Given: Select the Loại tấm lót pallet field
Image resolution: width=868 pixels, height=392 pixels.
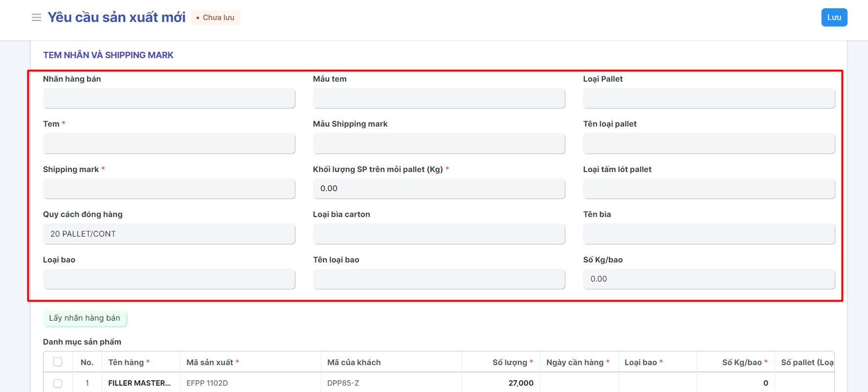Looking at the screenshot, I should (x=709, y=189).
